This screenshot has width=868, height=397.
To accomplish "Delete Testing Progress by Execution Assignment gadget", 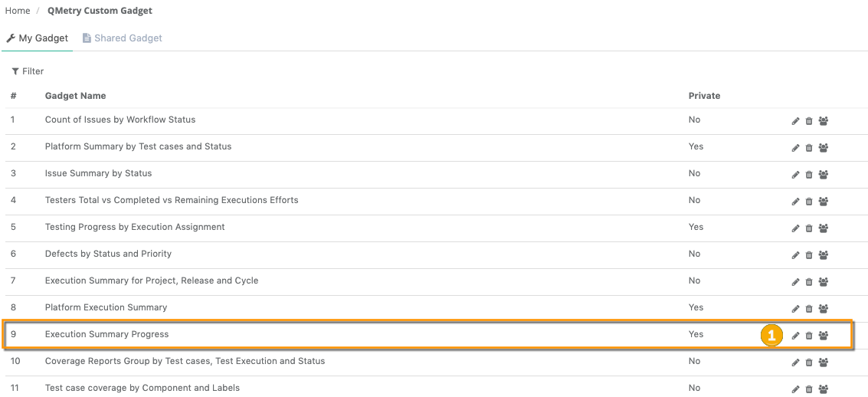I will pos(809,228).
